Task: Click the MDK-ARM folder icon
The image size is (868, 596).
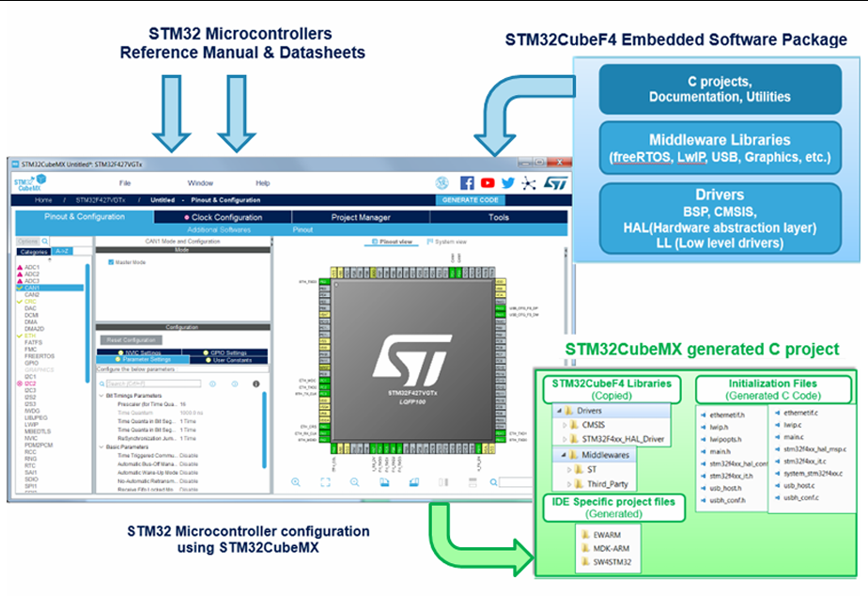Action: click(x=585, y=548)
